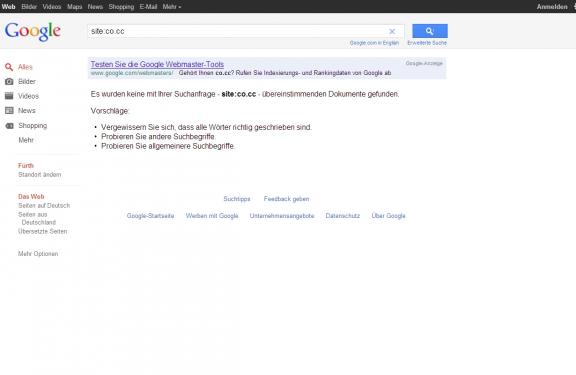Open Maps in the top navigation bar
Viewport: 576px width, 375px height.
75,7
